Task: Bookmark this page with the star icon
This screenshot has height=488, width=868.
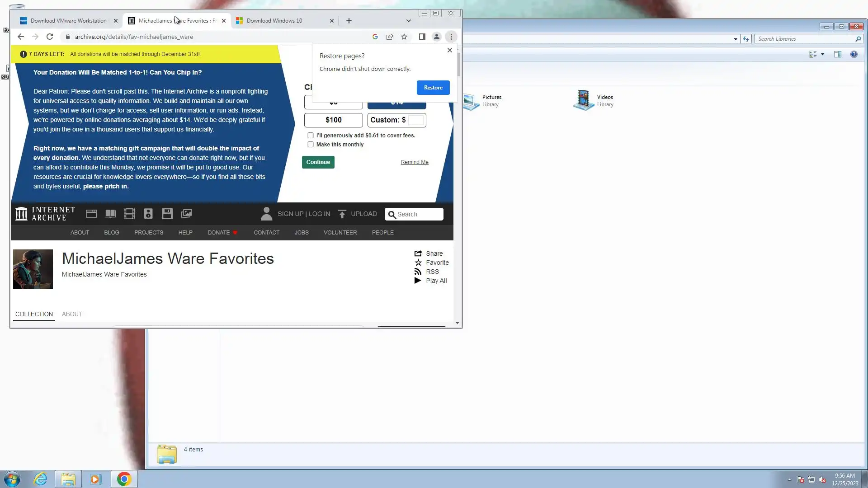Action: tap(404, 37)
